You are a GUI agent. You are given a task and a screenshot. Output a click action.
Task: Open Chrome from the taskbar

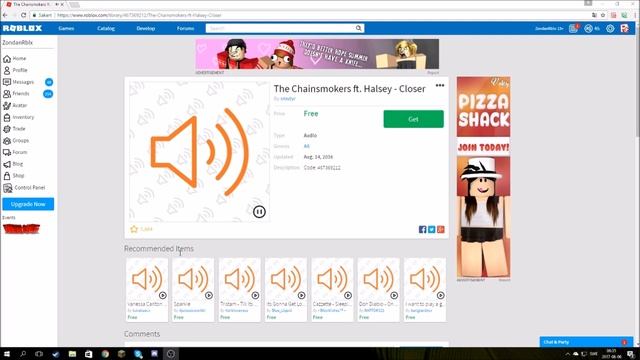click(x=105, y=354)
